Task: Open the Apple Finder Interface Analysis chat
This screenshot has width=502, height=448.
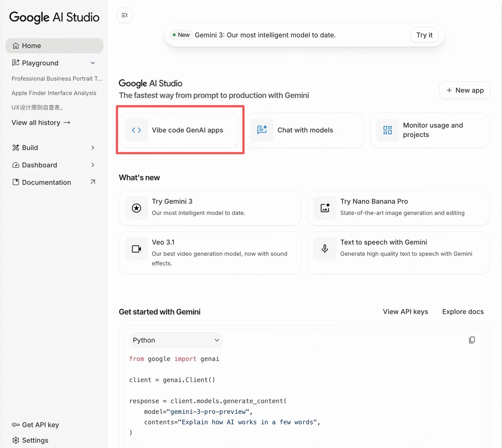Action: click(54, 93)
